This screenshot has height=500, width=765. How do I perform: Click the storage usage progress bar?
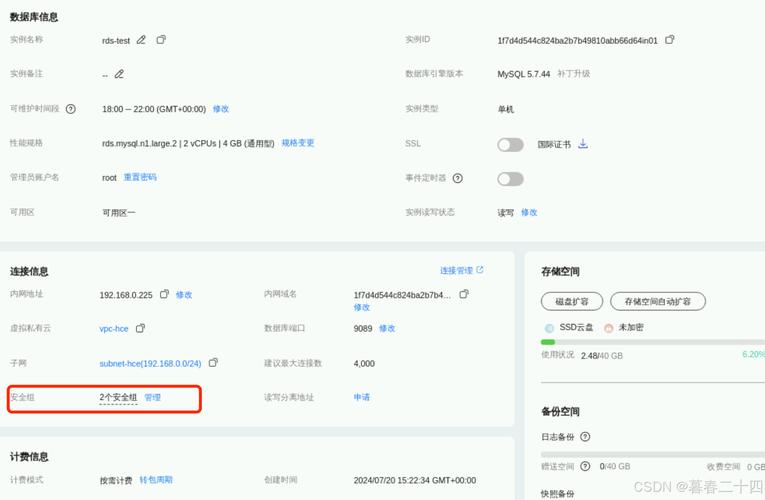click(653, 342)
